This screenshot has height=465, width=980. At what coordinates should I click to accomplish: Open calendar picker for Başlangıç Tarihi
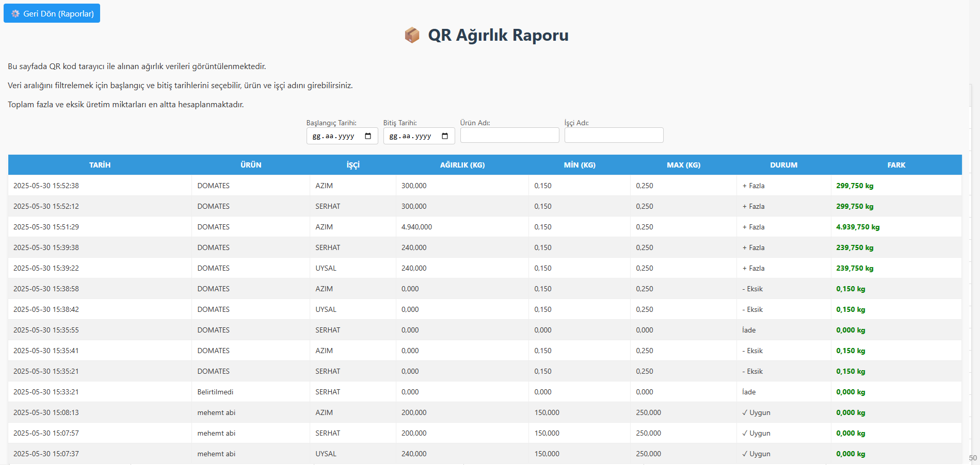coord(368,136)
